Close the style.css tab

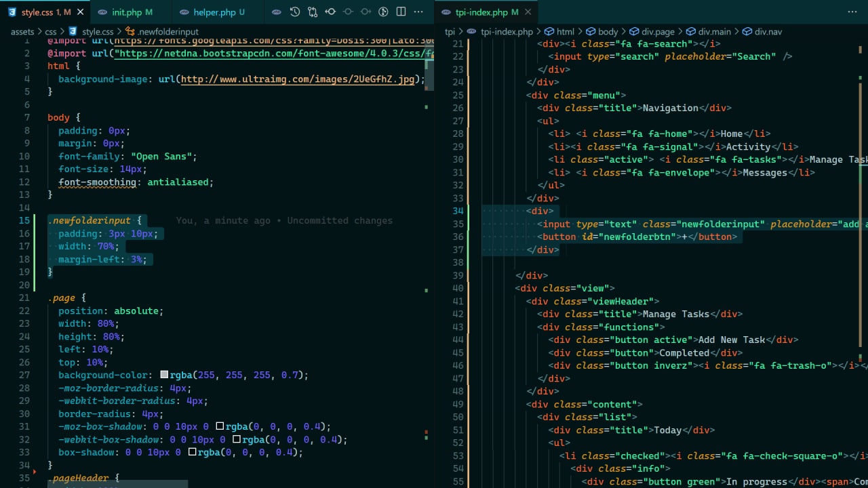click(x=81, y=12)
